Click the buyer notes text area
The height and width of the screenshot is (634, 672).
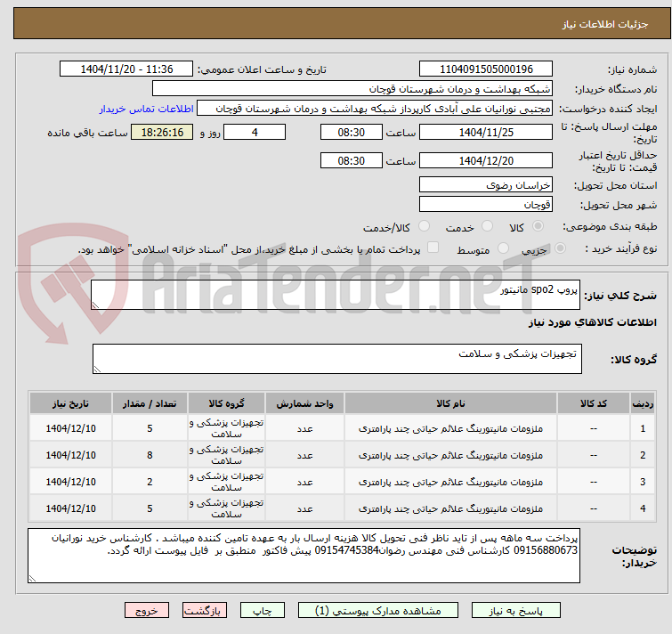pyautogui.click(x=304, y=556)
